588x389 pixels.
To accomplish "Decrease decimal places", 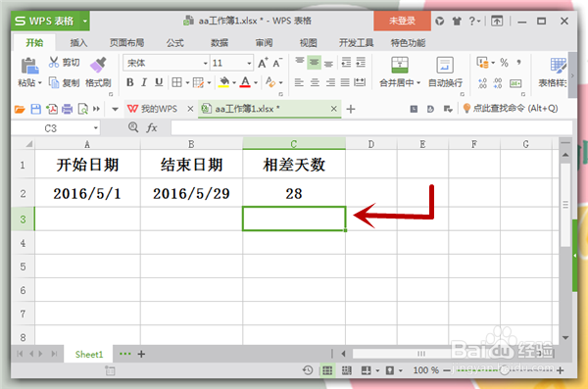I will pyautogui.click(x=498, y=83).
